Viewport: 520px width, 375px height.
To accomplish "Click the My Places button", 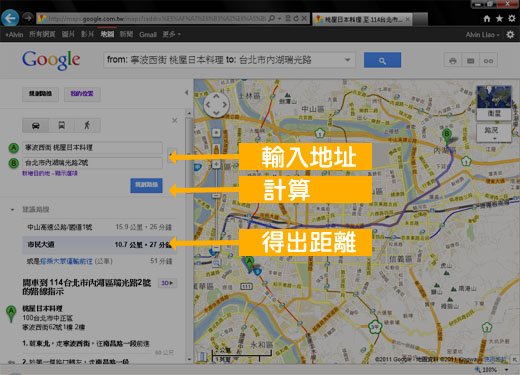I will pyautogui.click(x=82, y=94).
